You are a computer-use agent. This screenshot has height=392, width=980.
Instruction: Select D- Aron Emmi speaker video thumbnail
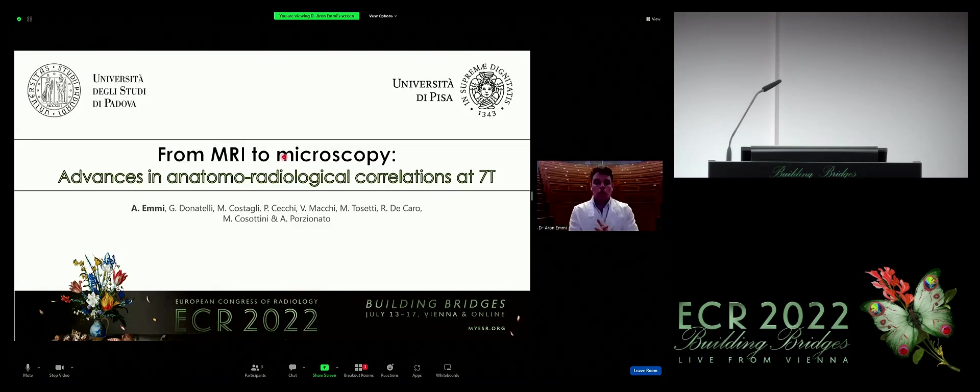(600, 196)
